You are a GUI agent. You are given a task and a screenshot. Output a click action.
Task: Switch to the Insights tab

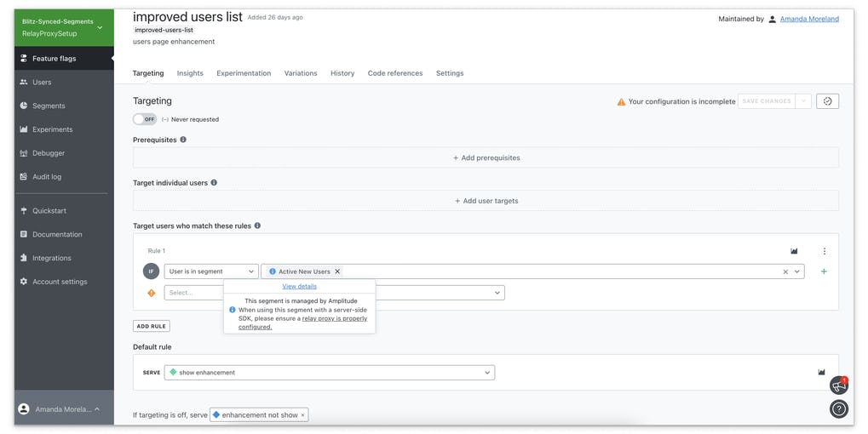(x=190, y=73)
